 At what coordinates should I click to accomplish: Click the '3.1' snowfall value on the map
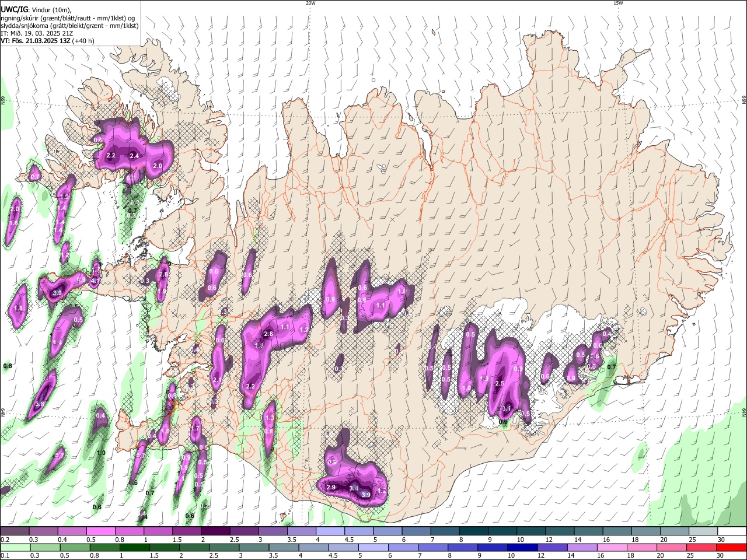tap(507, 408)
